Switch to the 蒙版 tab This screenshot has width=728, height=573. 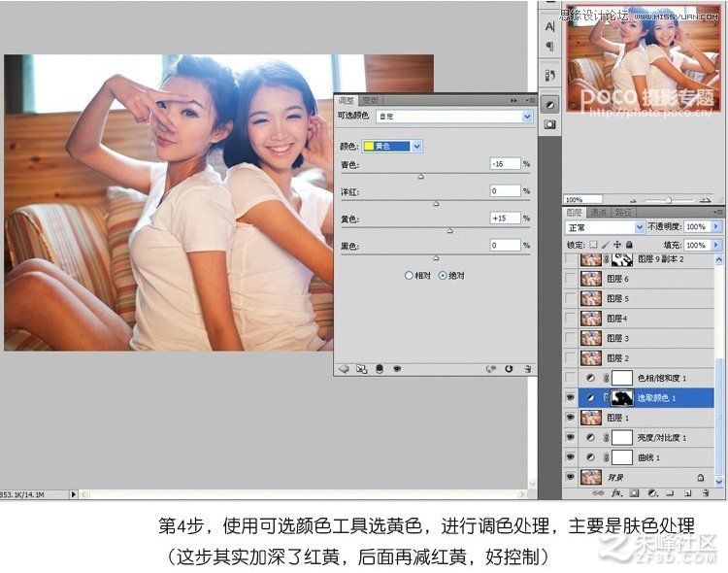370,100
